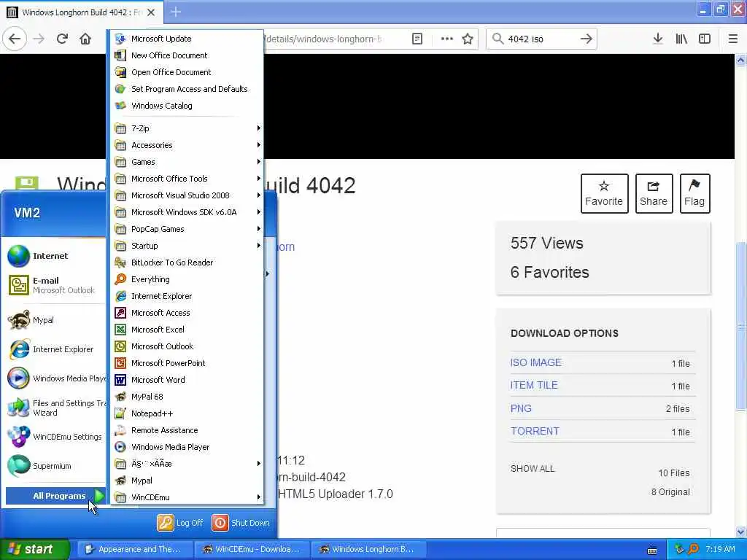747x560 pixels.
Task: Click the Favorite button on the page
Action: (604, 193)
